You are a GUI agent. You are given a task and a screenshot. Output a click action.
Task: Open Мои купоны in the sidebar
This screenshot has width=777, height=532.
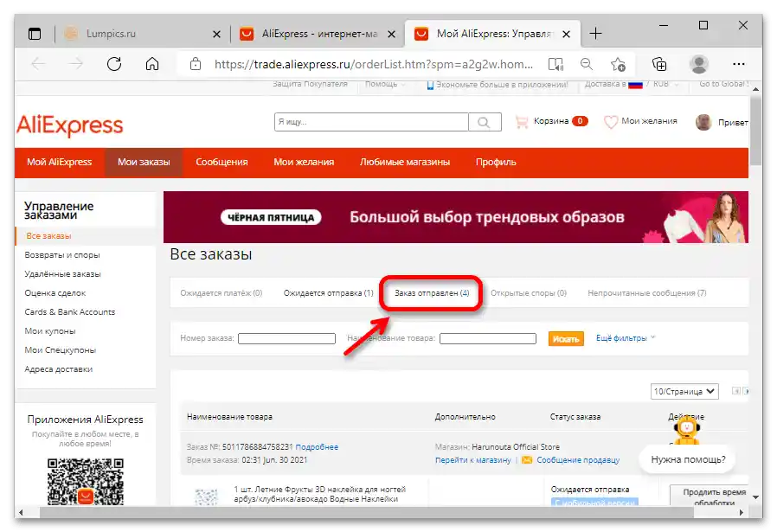[50, 331]
